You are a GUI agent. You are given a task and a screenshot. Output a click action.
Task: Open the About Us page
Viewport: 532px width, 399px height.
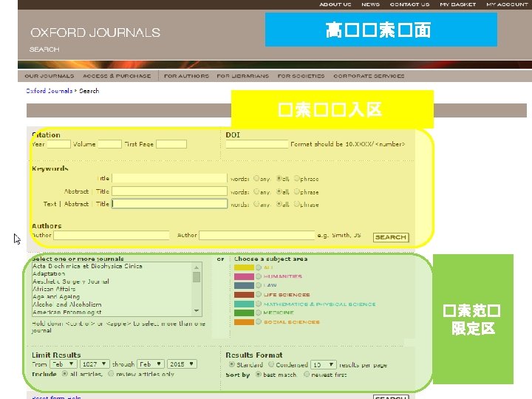(335, 4)
